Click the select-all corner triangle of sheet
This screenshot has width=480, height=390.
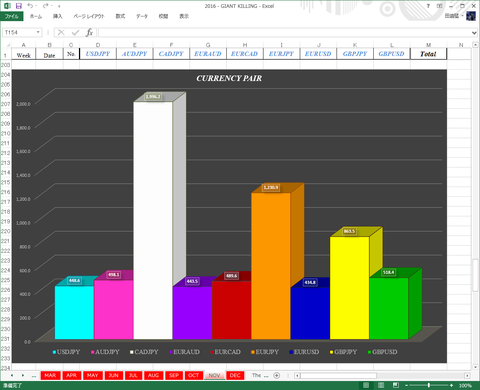point(8,45)
